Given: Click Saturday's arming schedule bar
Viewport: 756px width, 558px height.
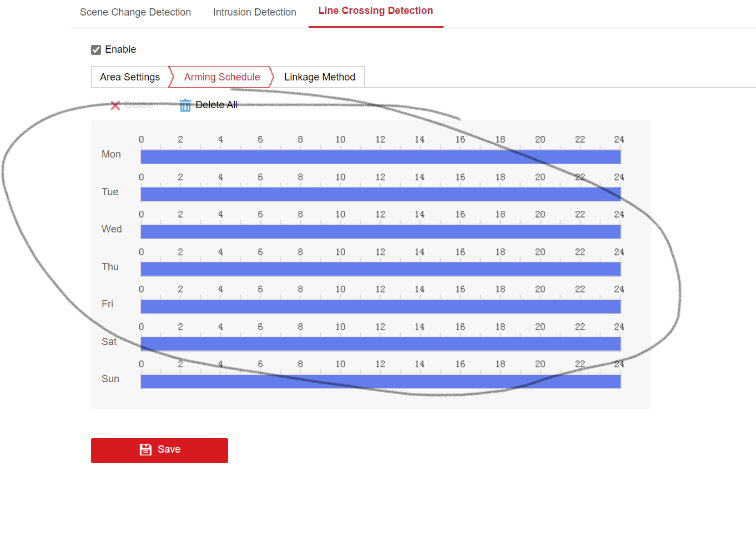Looking at the screenshot, I should (380, 344).
